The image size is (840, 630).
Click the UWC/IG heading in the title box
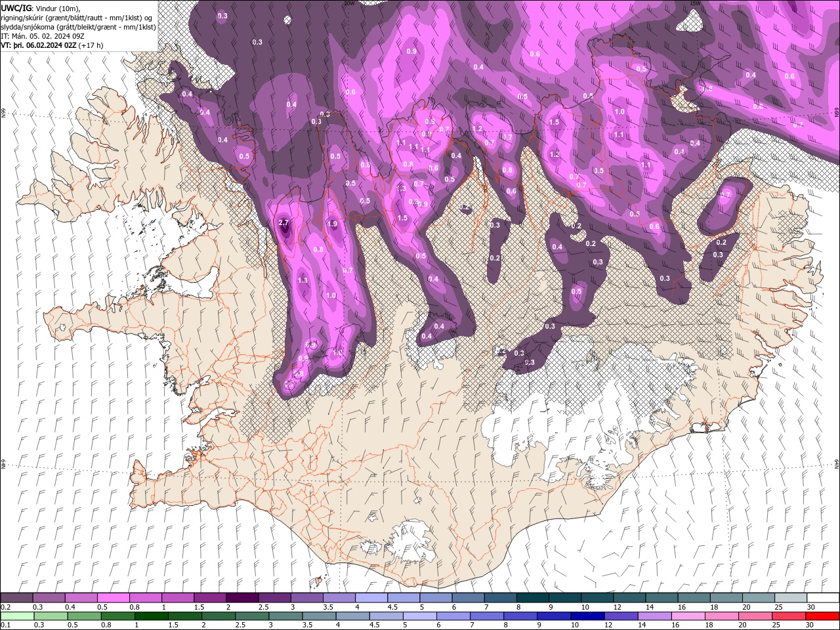click(17, 8)
